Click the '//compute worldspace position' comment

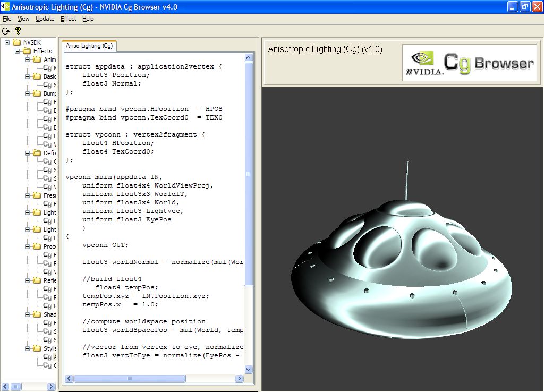[143, 321]
